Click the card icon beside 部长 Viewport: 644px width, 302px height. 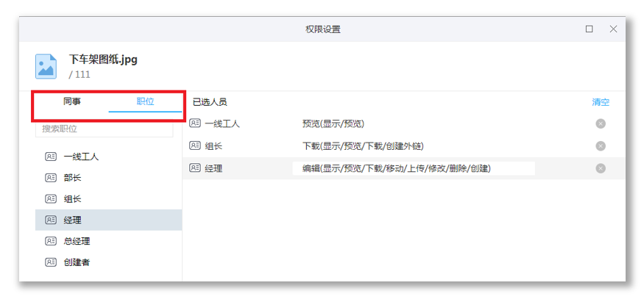[x=51, y=178]
